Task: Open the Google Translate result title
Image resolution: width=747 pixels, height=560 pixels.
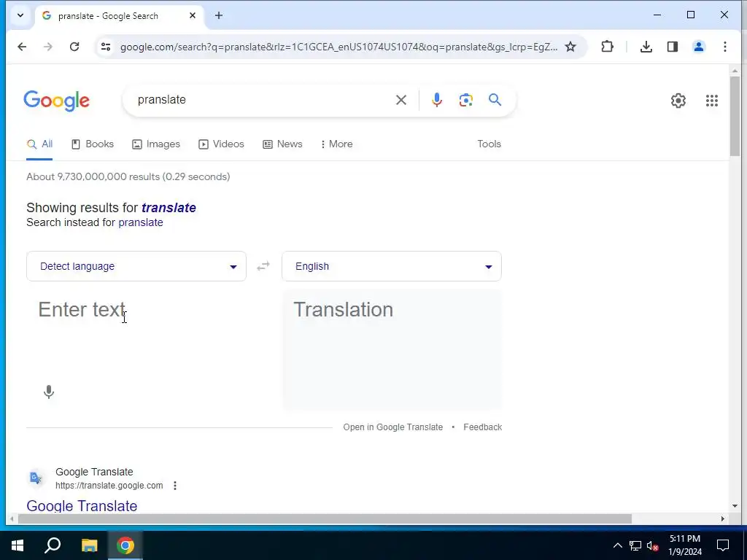Action: click(x=82, y=506)
